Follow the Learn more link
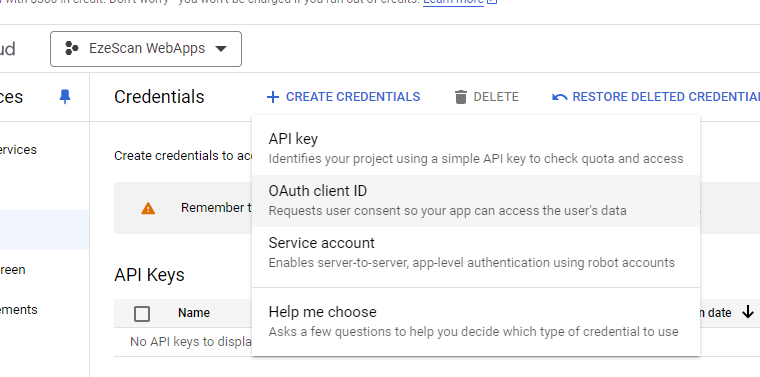This screenshot has width=760, height=377. [x=453, y=2]
